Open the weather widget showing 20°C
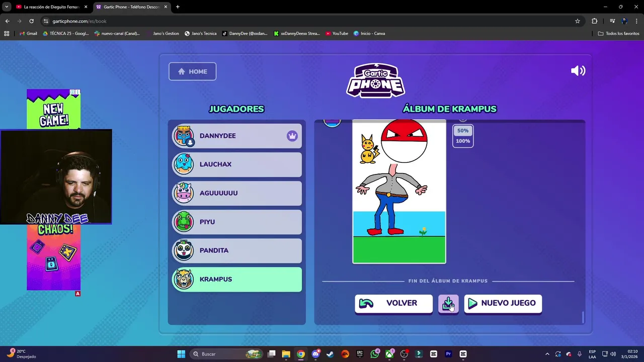Image resolution: width=644 pixels, height=362 pixels. (20, 354)
